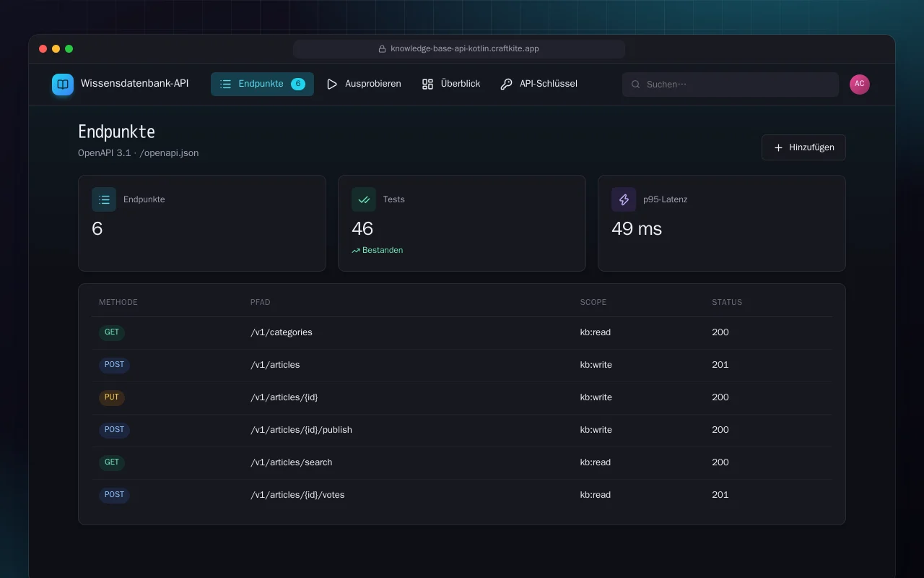Select the Endpunkte tab with badge 6

[262, 84]
